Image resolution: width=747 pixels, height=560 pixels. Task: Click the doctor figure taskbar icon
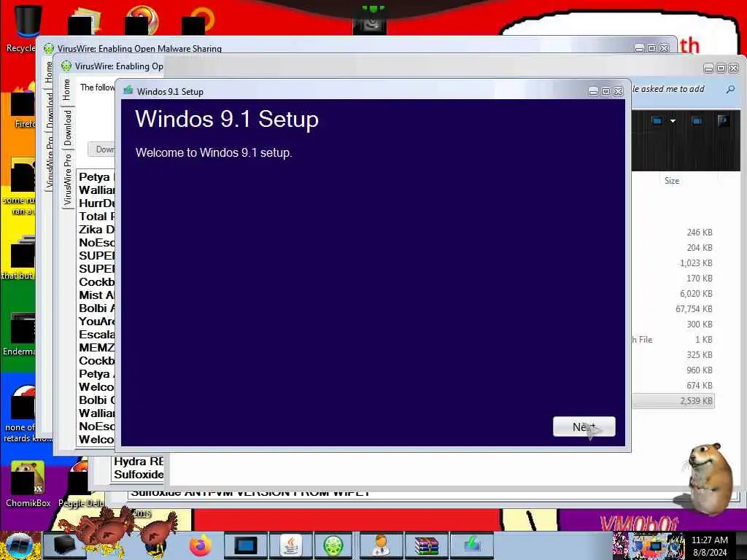[379, 545]
